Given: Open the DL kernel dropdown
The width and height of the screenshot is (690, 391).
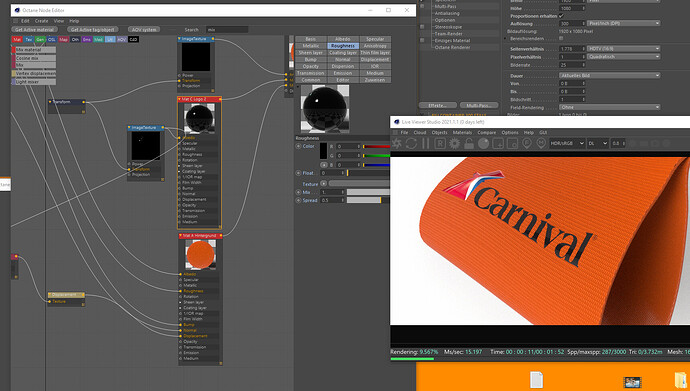Looking at the screenshot, I should [x=598, y=143].
